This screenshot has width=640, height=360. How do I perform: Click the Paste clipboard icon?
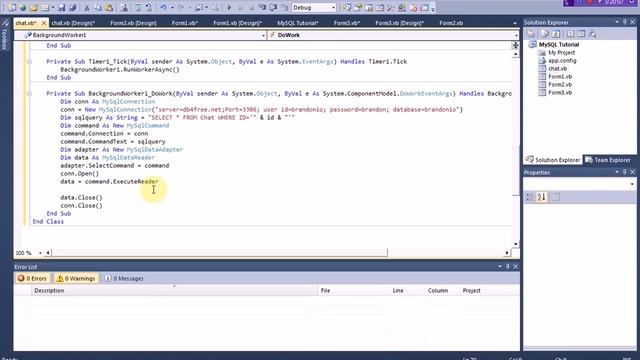point(109,8)
